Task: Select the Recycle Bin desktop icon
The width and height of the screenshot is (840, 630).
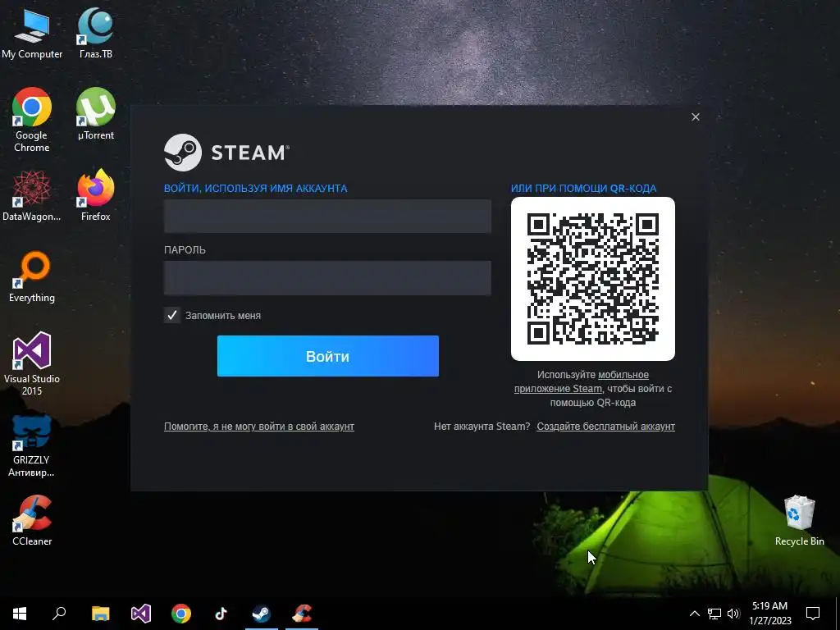Action: (x=799, y=520)
